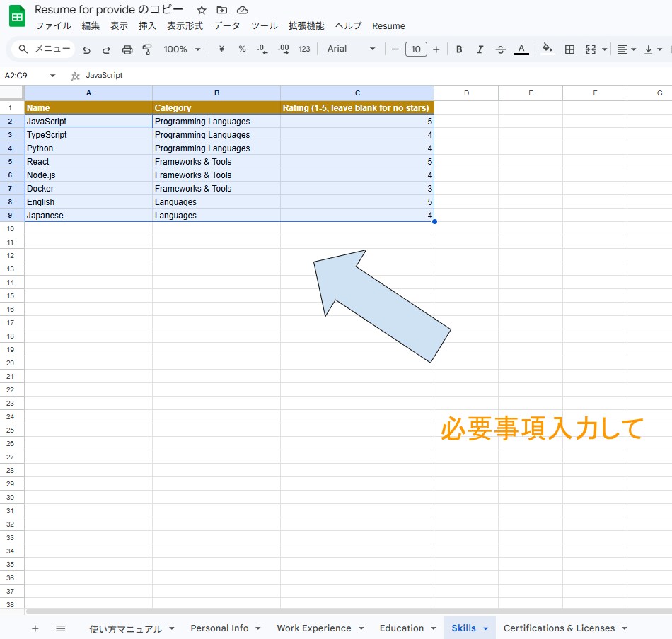The width and height of the screenshot is (672, 639).
Task: Open the fill color picker
Action: coord(548,49)
